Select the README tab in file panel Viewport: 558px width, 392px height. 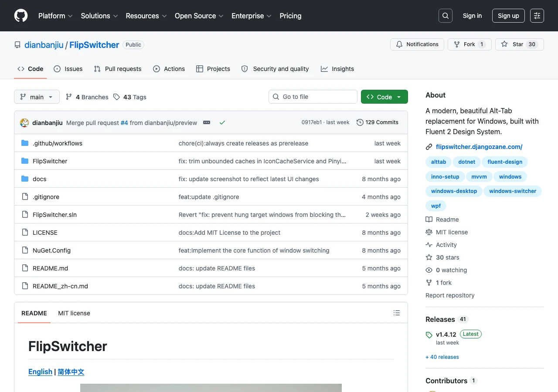(34, 313)
